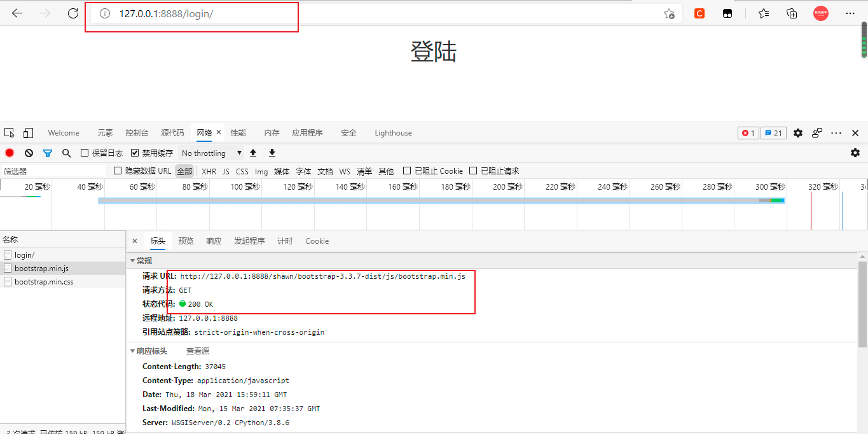
Task: Switch to the 元素 tab
Action: (x=105, y=133)
